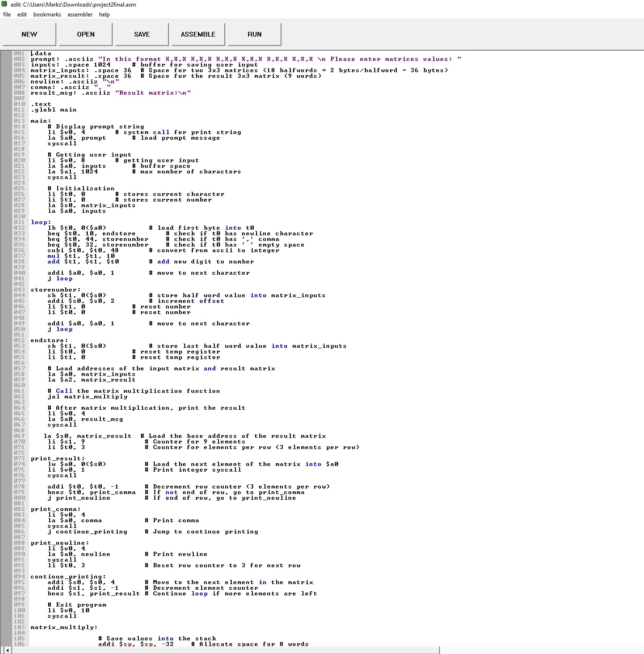Image resolution: width=644 pixels, height=654 pixels.
Task: Open the bookmarks menu
Action: pyautogui.click(x=47, y=15)
